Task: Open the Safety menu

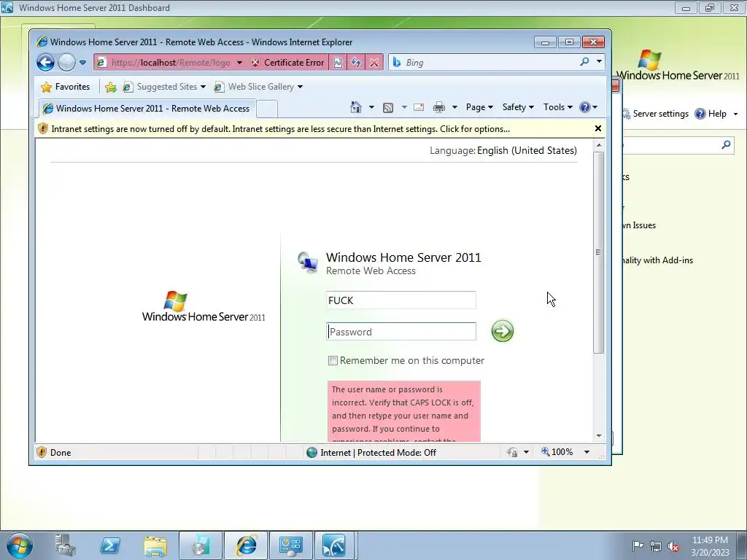Action: click(518, 107)
